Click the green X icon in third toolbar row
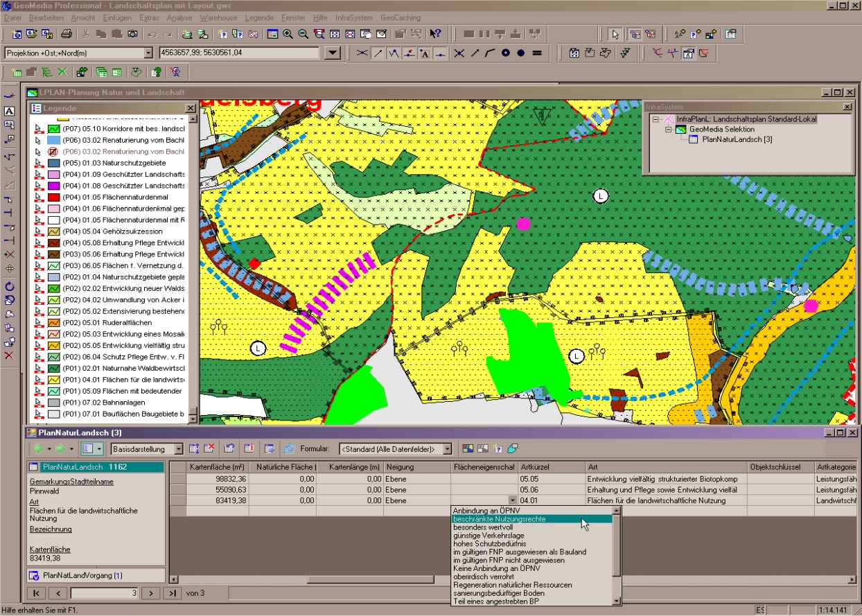 click(x=62, y=71)
